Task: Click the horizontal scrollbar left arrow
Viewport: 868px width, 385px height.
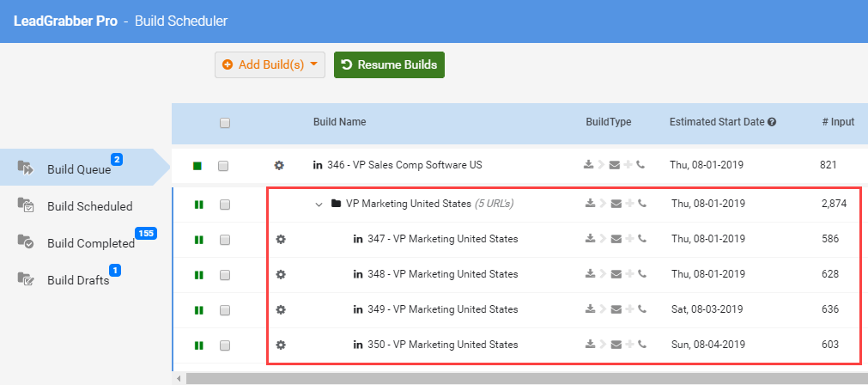Action: pos(179,378)
